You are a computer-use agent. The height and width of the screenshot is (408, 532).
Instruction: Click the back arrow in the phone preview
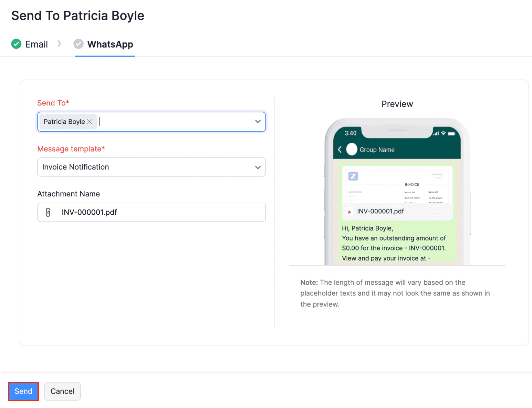[x=340, y=150]
